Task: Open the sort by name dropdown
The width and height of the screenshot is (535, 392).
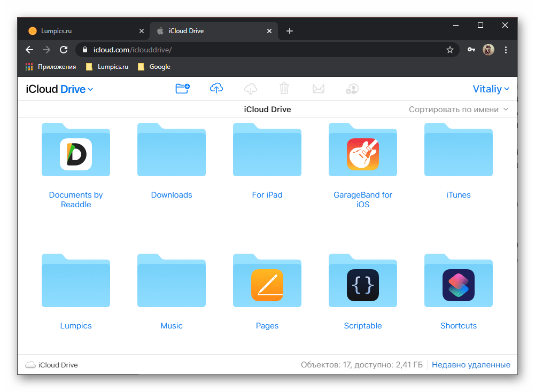Action: pos(459,109)
